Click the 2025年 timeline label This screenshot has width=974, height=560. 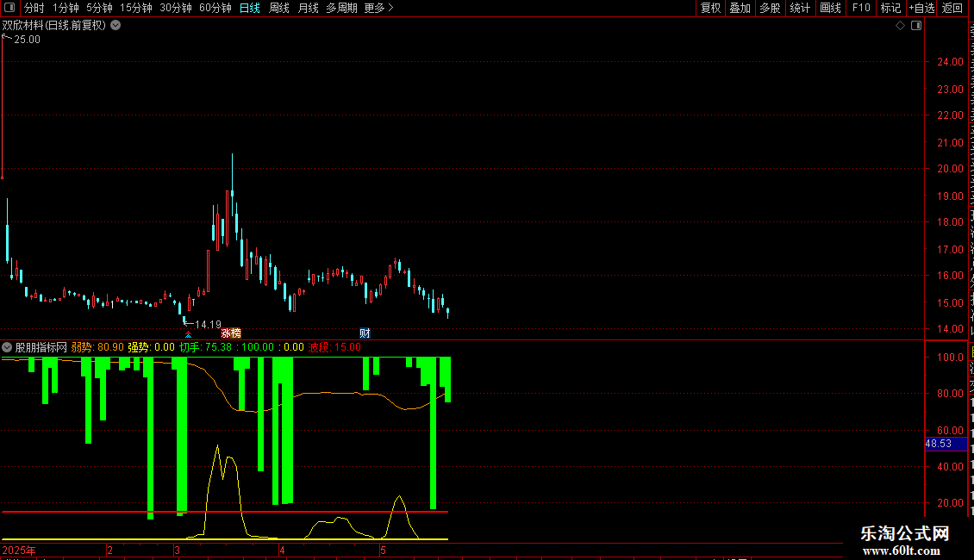tap(19, 551)
